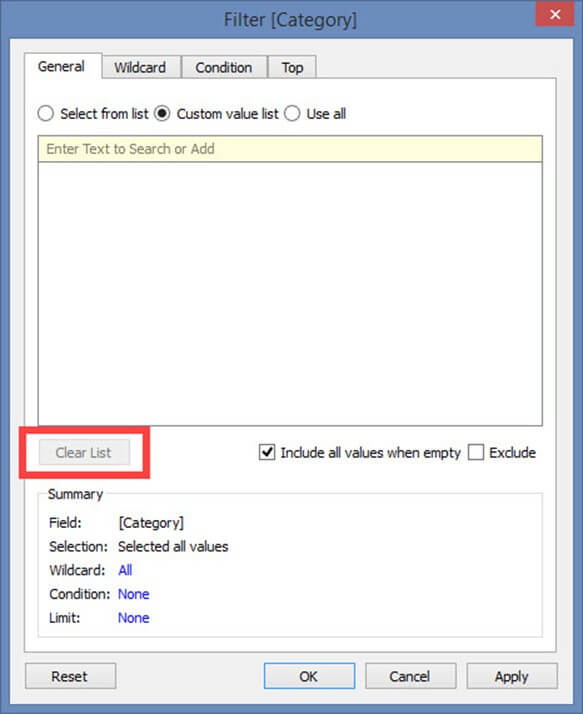The height and width of the screenshot is (714, 583).
Task: Switch to the Top tab
Action: (292, 67)
